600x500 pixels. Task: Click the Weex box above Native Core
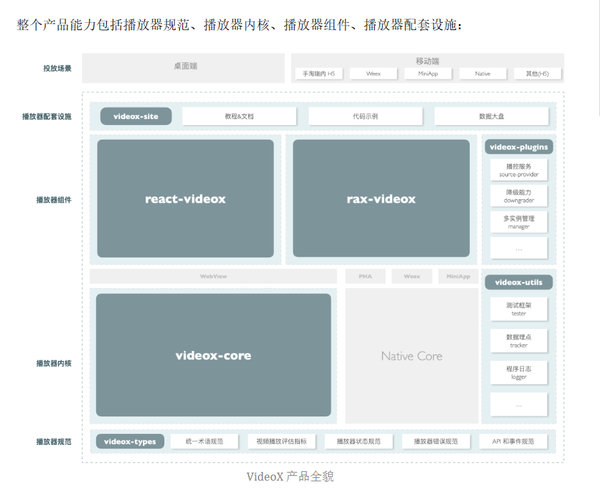[x=412, y=276]
